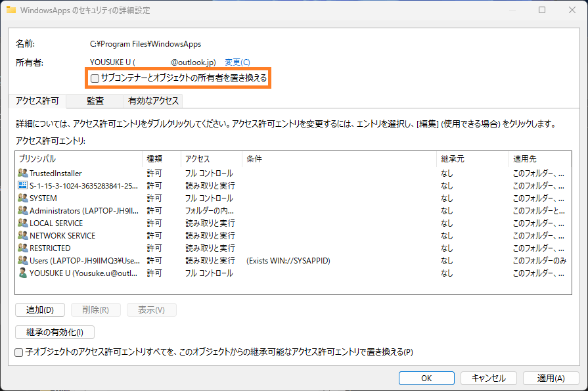Image resolution: width=588 pixels, height=391 pixels.
Task: Click フォルダーの内... access cell for Administrators
Action: [210, 210]
